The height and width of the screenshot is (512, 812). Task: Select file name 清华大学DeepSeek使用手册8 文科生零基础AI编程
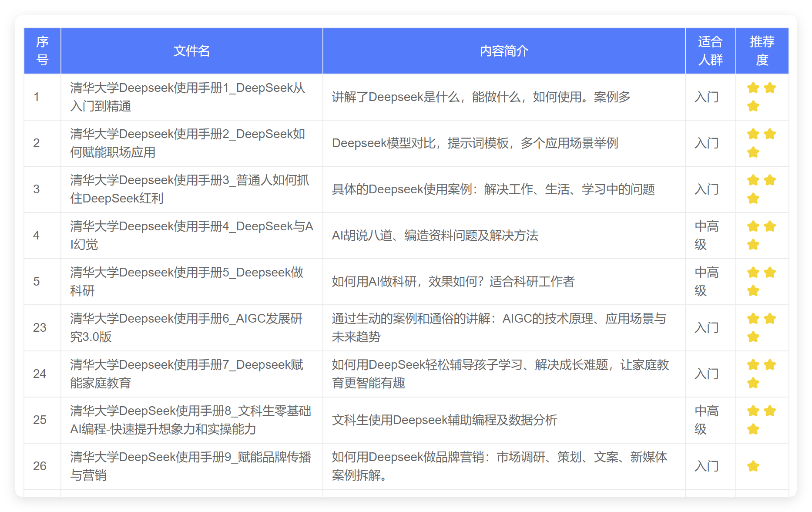tap(191, 420)
